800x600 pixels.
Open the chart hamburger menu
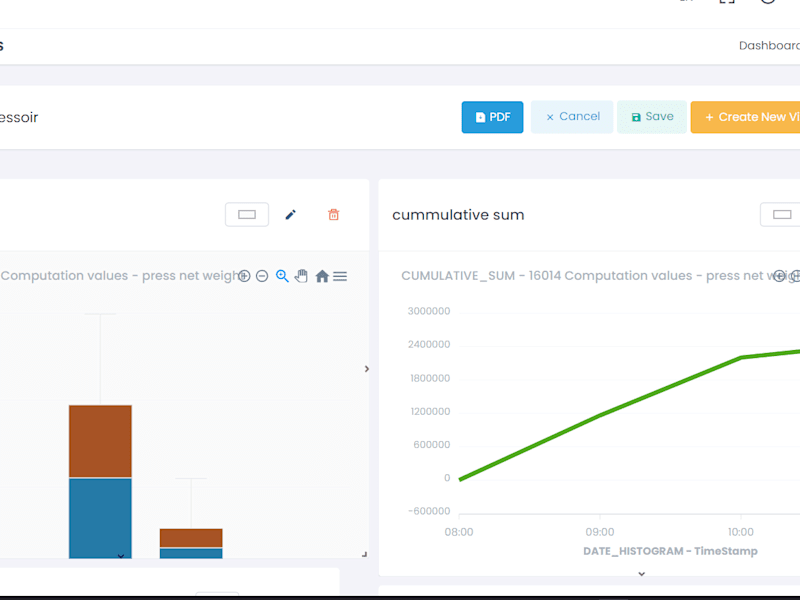click(x=340, y=276)
